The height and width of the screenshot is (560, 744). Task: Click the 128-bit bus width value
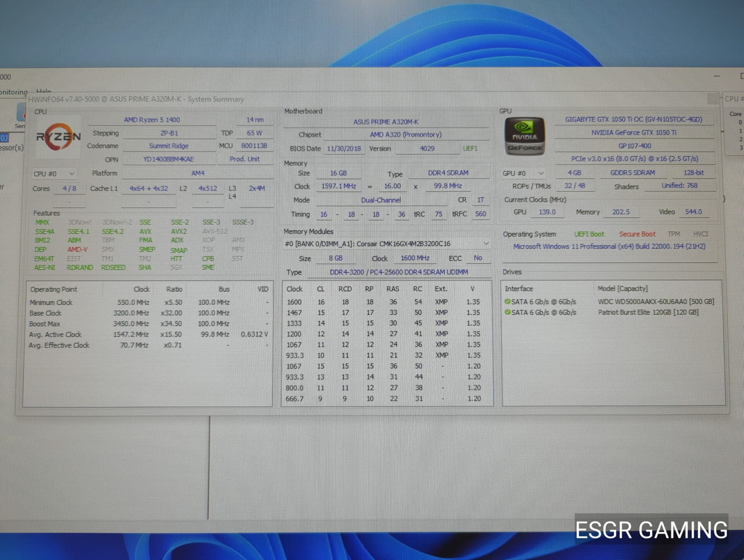693,173
